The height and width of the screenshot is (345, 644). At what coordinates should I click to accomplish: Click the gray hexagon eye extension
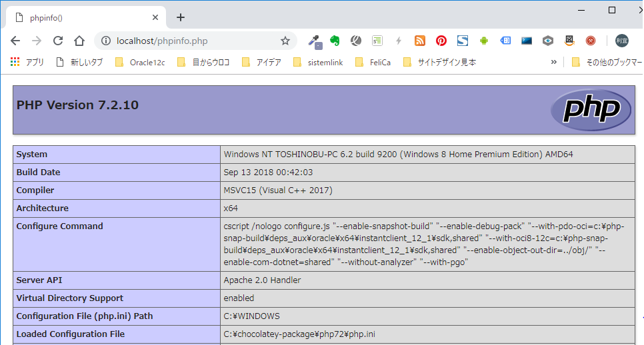tap(548, 41)
